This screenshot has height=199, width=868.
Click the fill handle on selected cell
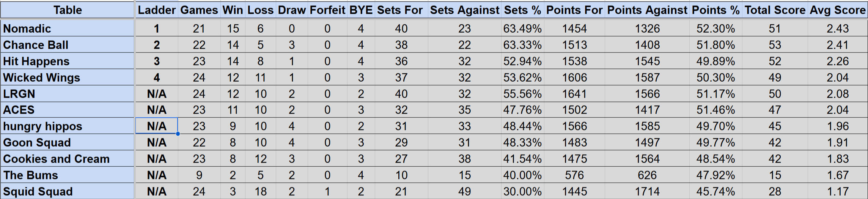coord(178,134)
